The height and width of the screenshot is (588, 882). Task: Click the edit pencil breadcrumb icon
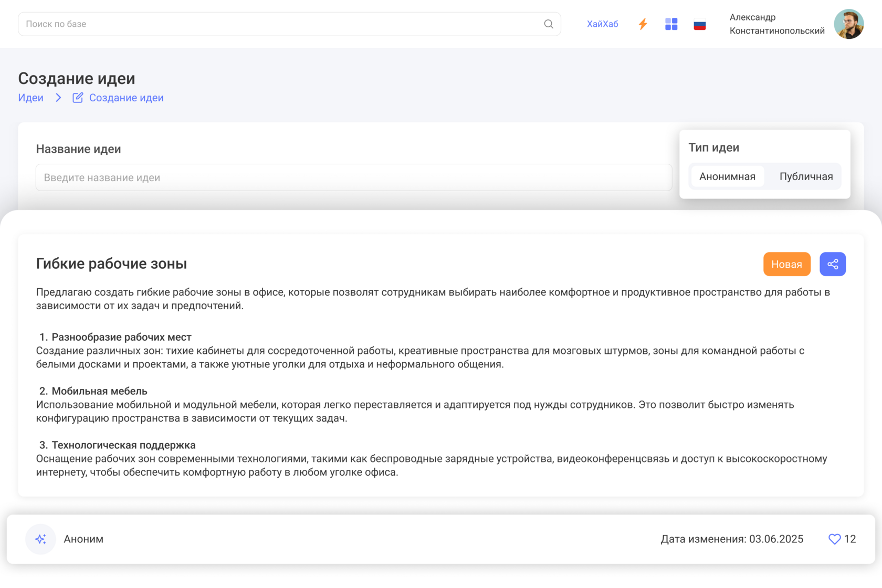click(x=78, y=98)
